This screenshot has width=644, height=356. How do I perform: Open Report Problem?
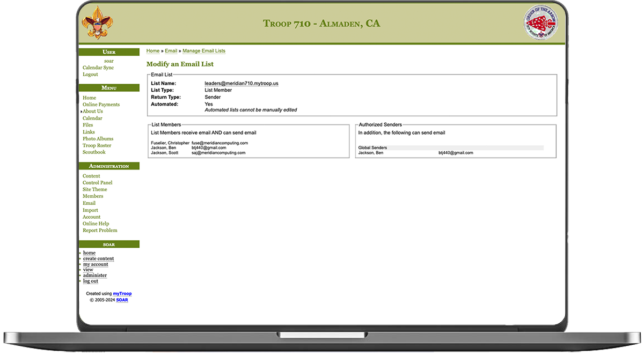(99, 230)
